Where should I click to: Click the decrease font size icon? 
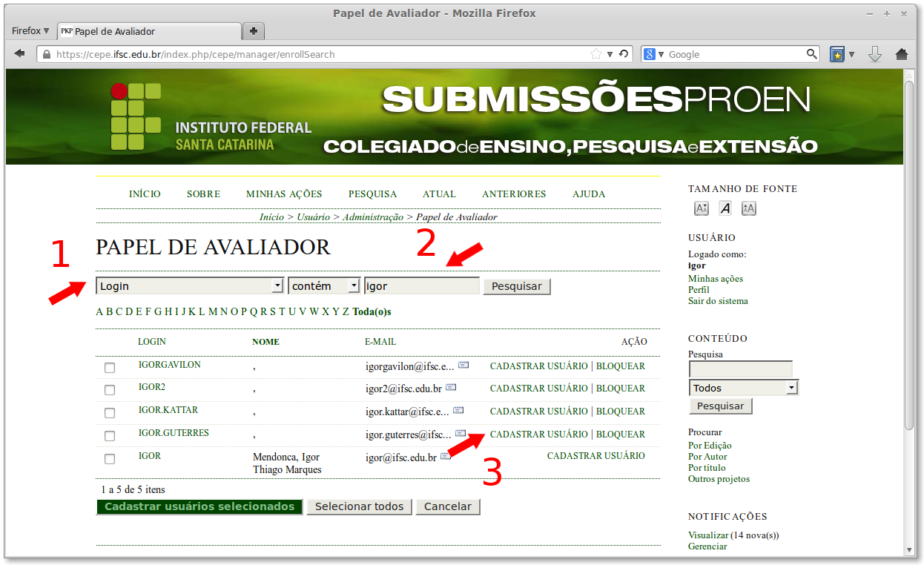click(x=701, y=208)
